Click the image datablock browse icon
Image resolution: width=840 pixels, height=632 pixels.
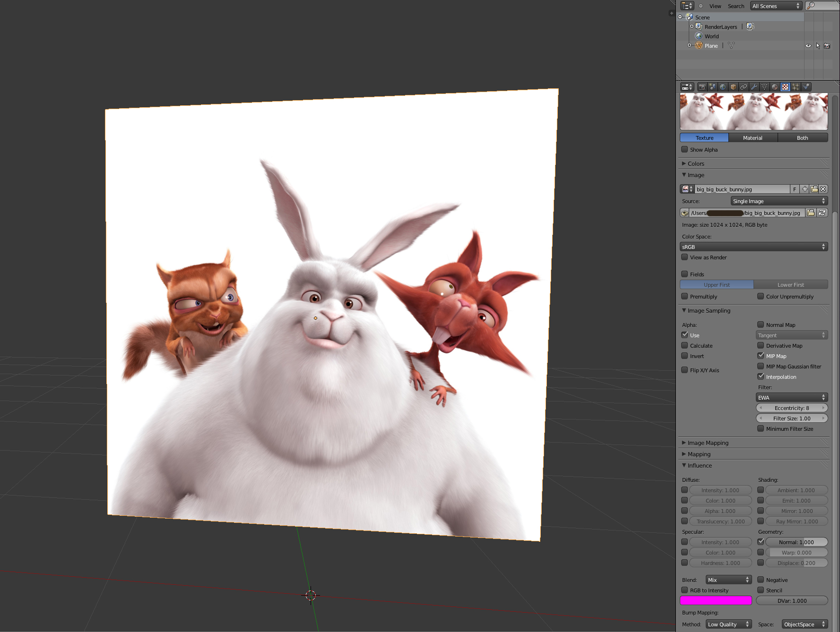pos(687,189)
